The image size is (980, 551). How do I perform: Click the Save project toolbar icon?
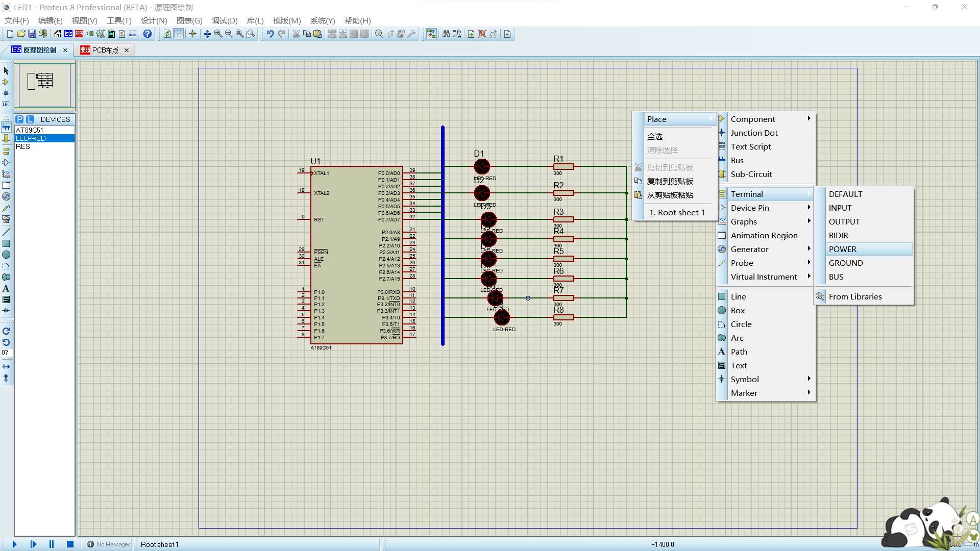coord(32,34)
